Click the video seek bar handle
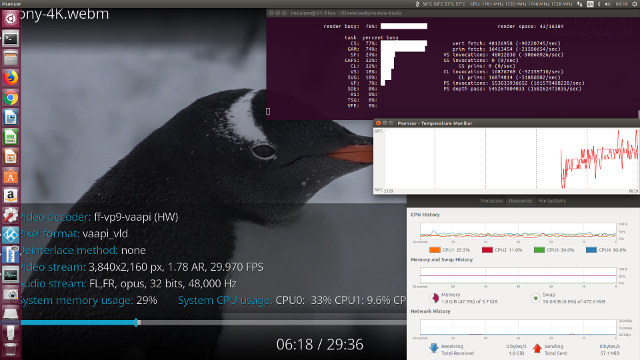Screen dimensions: 640x360 136,322
